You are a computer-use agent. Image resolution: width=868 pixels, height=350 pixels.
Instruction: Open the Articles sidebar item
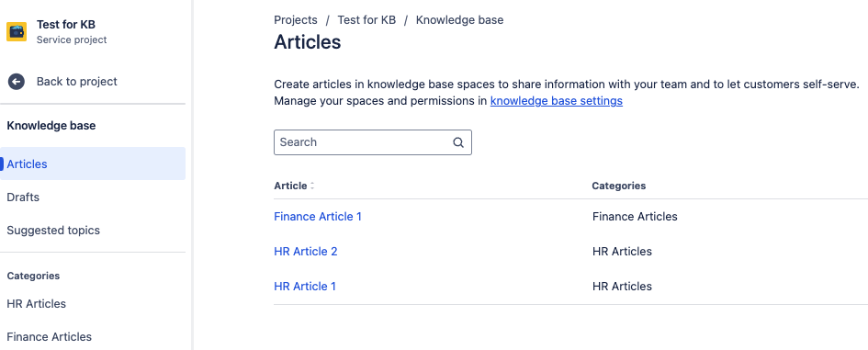[x=93, y=164]
